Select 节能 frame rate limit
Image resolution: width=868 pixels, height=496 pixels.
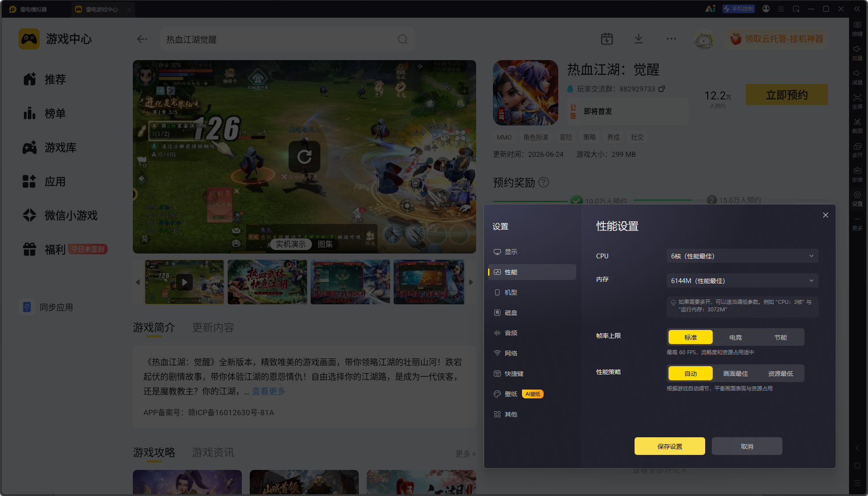tap(781, 337)
